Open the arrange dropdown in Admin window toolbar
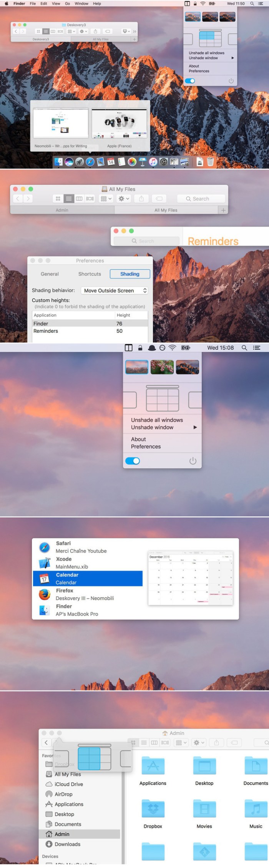 [x=181, y=743]
